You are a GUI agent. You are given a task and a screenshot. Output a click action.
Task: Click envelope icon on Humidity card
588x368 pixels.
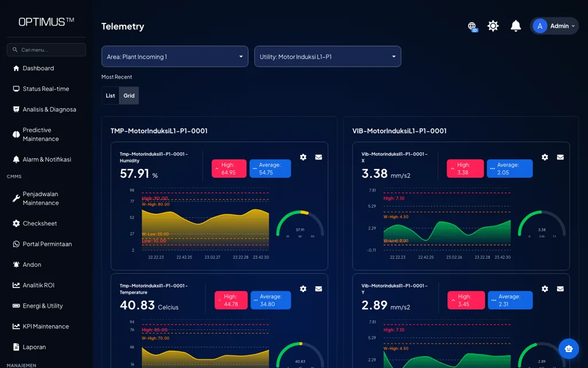tap(318, 158)
